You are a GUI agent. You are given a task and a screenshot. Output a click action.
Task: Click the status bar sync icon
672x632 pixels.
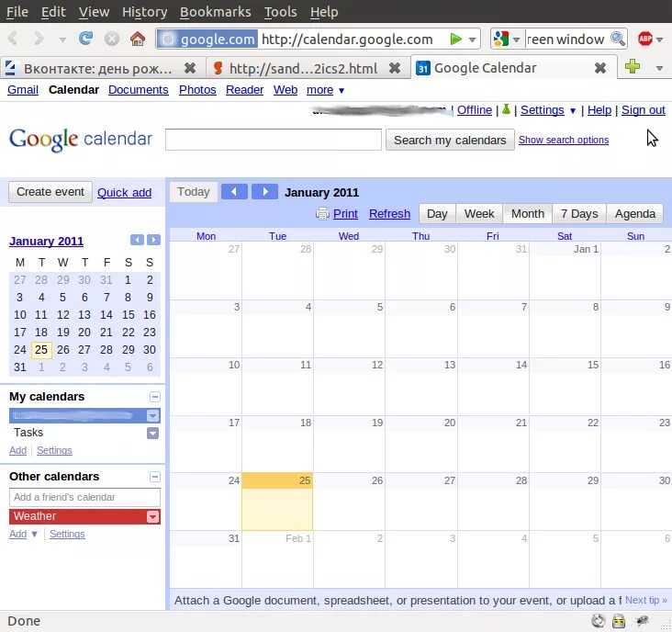599,621
